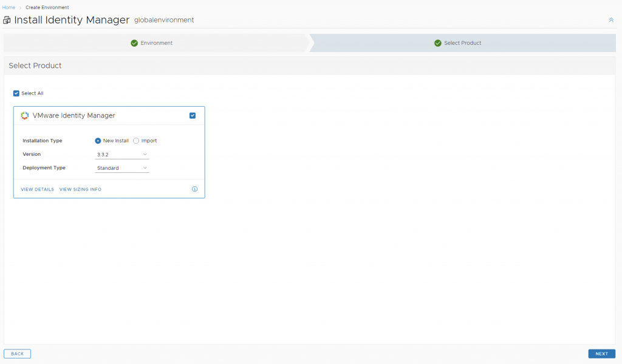This screenshot has width=622, height=364.
Task: Click the Install Identity Manager header icon
Action: (7, 20)
